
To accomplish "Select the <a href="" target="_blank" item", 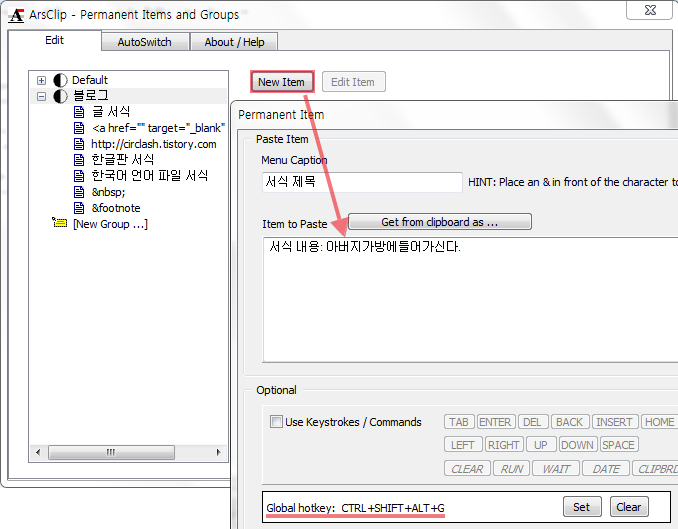I will coord(158,128).
